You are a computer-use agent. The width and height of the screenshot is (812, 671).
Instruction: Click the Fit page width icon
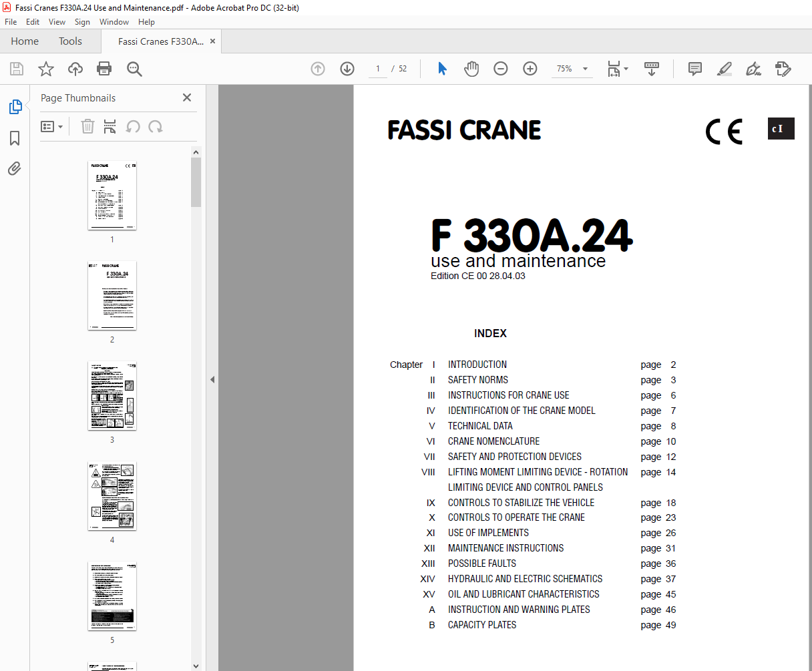click(x=614, y=69)
